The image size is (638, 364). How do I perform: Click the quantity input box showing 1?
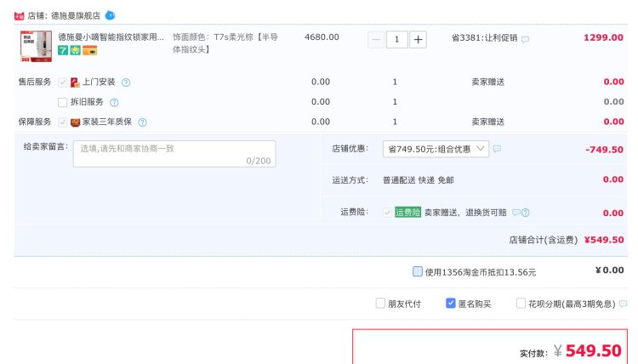pyautogui.click(x=396, y=39)
